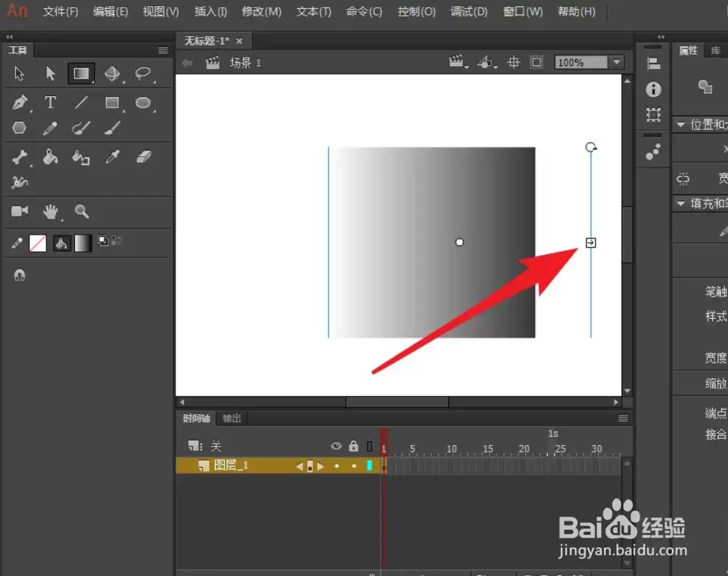Toggle cyan outline color box of 图层_1

pyautogui.click(x=369, y=465)
